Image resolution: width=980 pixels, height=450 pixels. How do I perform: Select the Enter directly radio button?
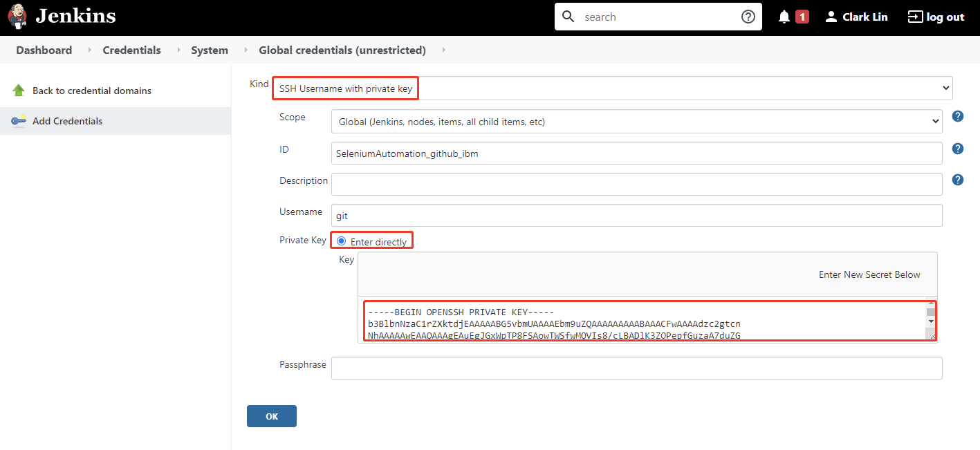click(341, 241)
